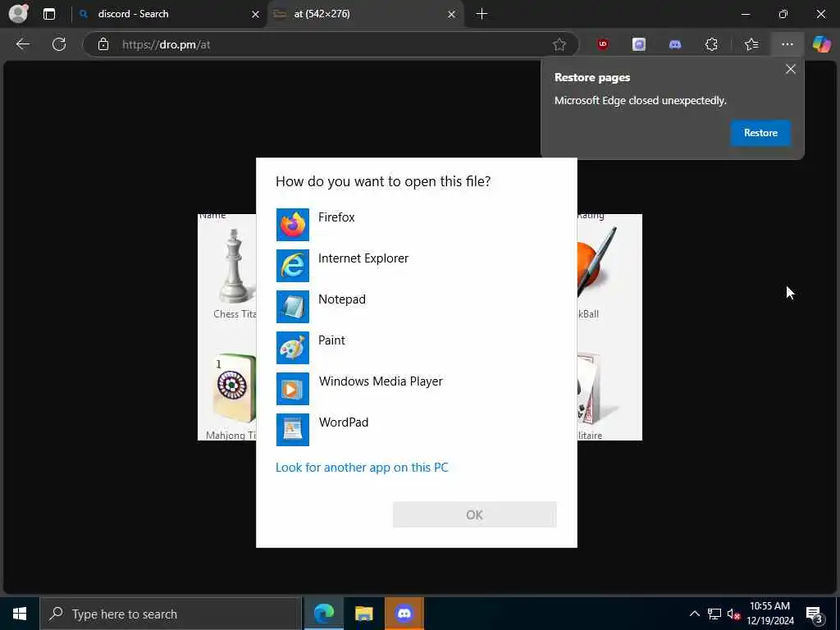Open the tab actions menu
This screenshot has width=840, height=630.
coord(49,14)
